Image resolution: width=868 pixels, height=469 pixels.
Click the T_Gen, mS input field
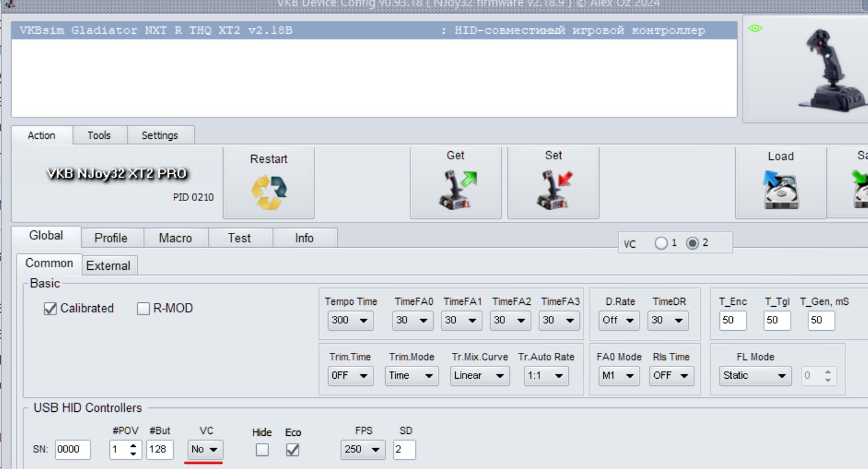(x=821, y=320)
